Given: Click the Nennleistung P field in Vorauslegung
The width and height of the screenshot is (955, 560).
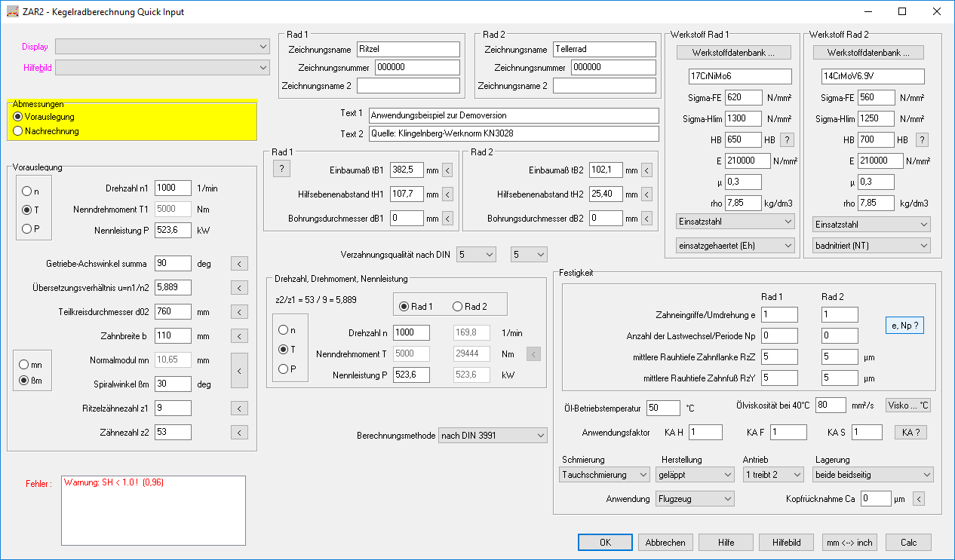Looking at the screenshot, I should [173, 230].
